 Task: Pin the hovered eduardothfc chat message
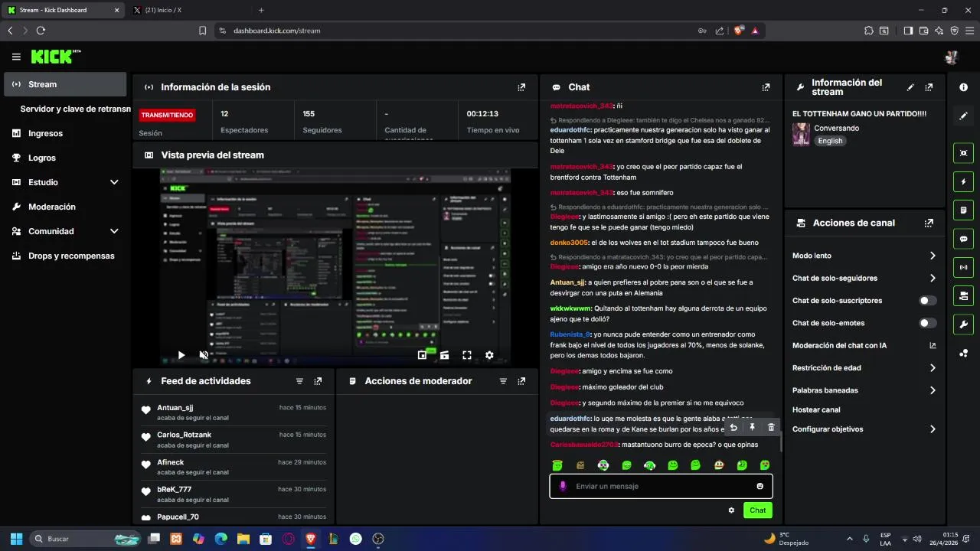(x=752, y=428)
